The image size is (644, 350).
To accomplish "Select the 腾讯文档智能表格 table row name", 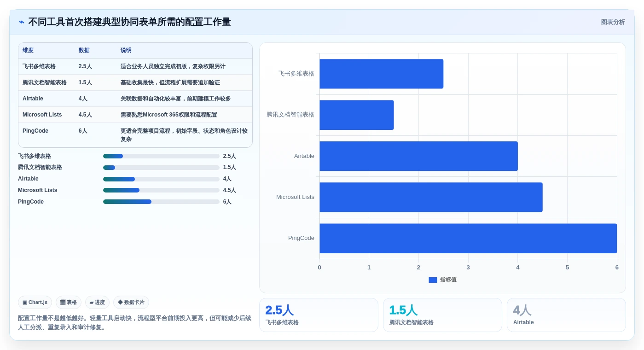I will click(x=45, y=82).
